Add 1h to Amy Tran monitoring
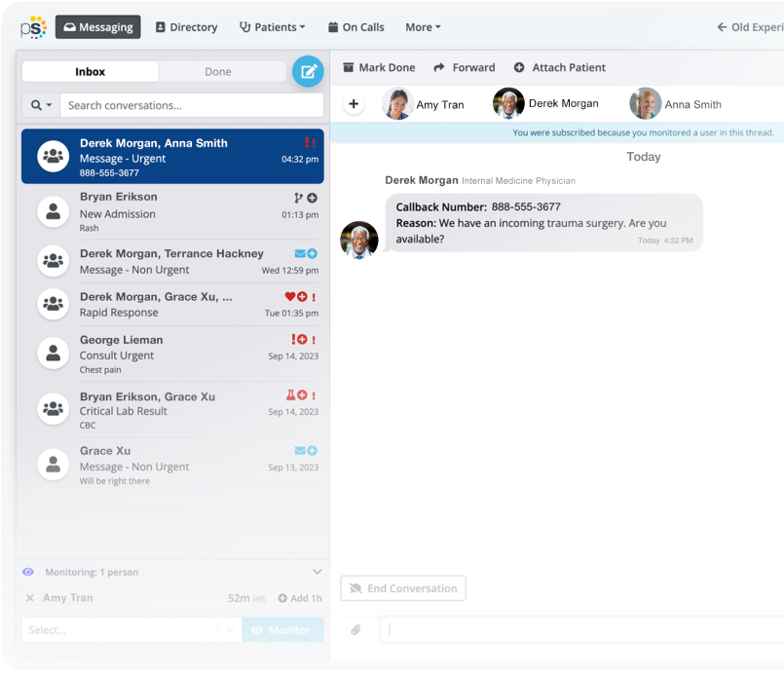Viewport: 784px width, 673px height. [x=300, y=598]
